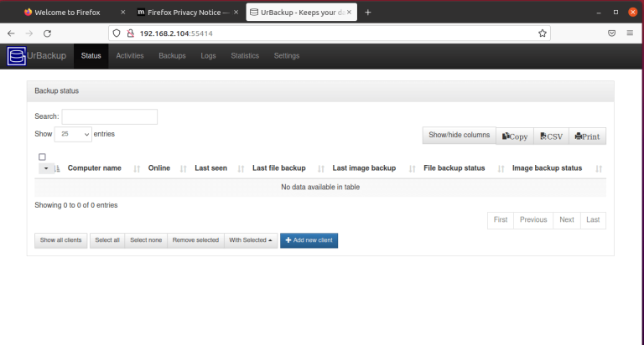Switch to the Settings nav tab
Image resolution: width=644 pixels, height=345 pixels.
click(287, 56)
